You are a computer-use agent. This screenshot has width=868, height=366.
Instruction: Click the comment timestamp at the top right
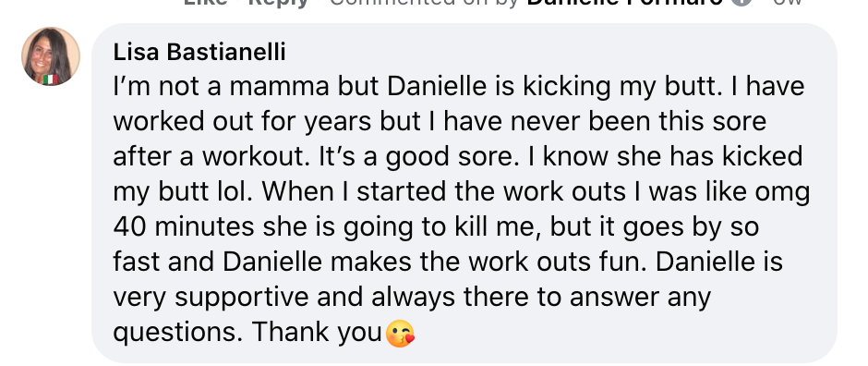pos(787,3)
